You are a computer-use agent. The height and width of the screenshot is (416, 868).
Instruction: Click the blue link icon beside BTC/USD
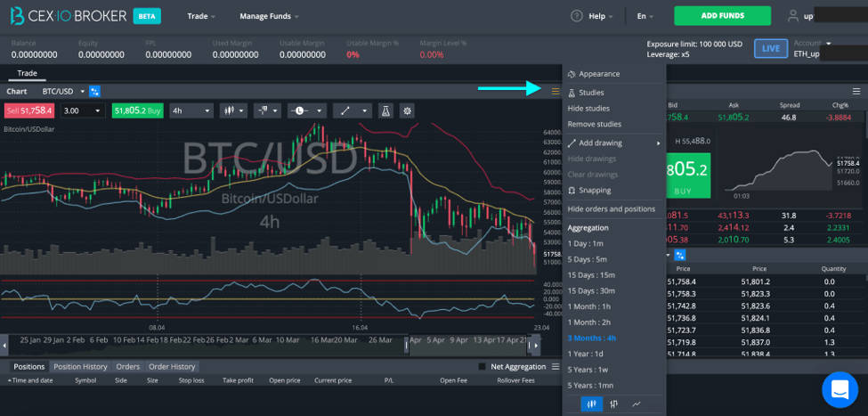(94, 92)
